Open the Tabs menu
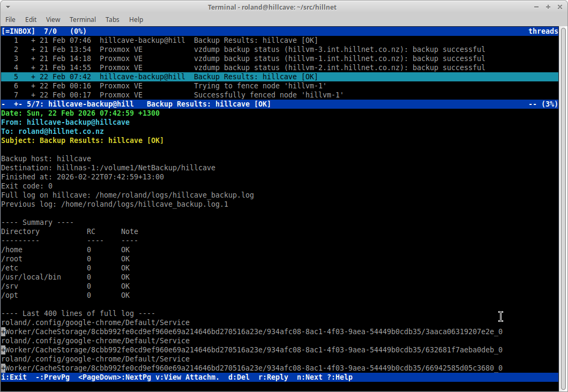Image resolution: width=568 pixels, height=392 pixels. pos(112,19)
